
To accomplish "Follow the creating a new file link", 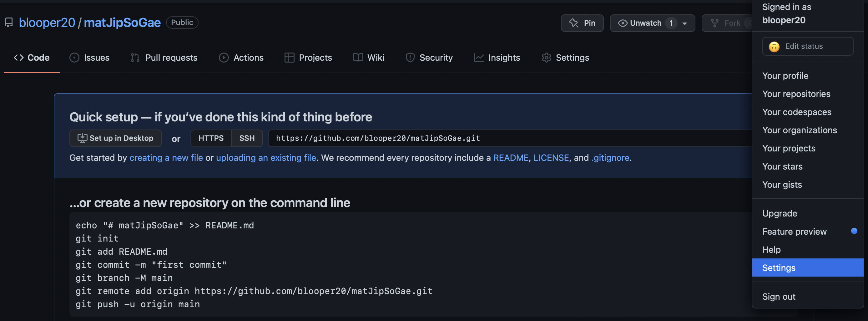I will [x=166, y=158].
